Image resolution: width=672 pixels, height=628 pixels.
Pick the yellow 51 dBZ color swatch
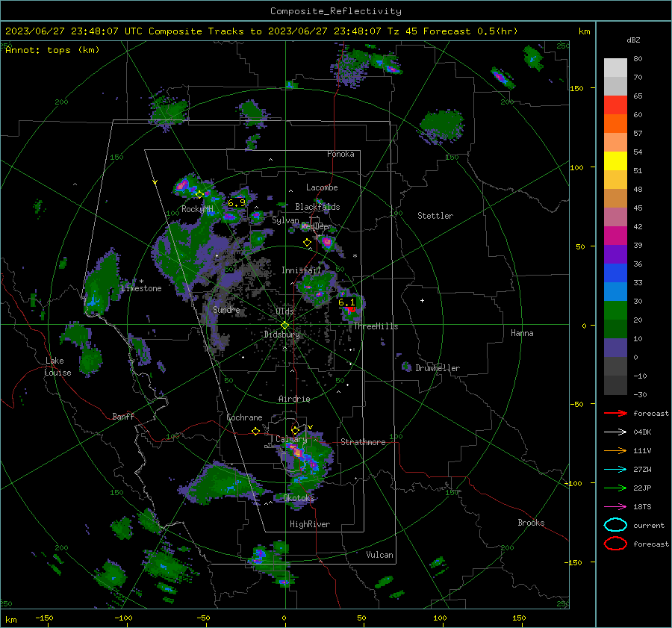(x=615, y=161)
